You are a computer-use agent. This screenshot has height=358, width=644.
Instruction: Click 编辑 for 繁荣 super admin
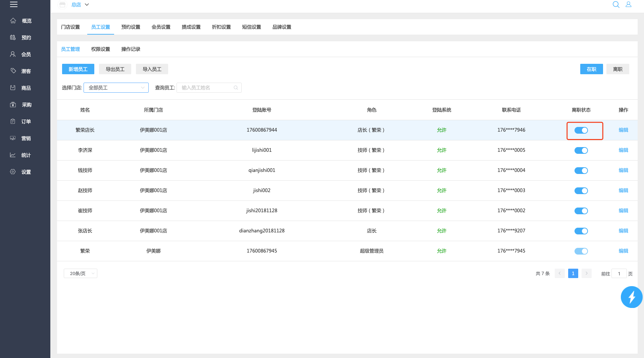pos(624,251)
